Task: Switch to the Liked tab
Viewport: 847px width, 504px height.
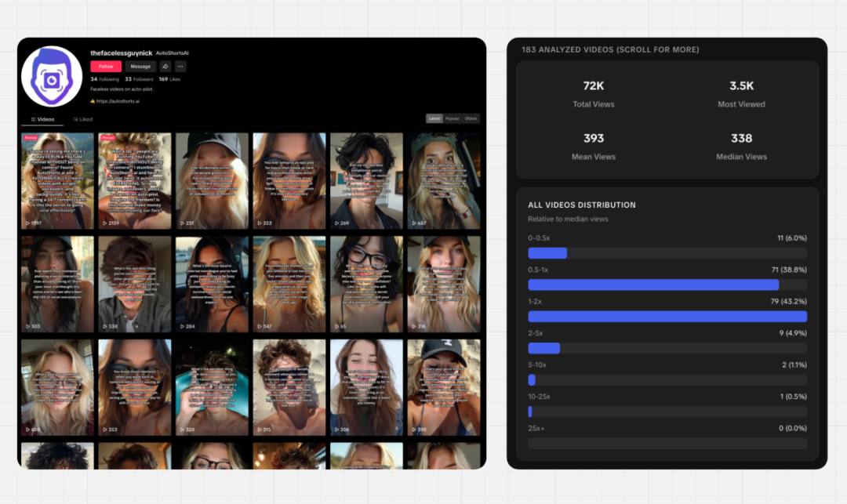Action: pyautogui.click(x=82, y=119)
